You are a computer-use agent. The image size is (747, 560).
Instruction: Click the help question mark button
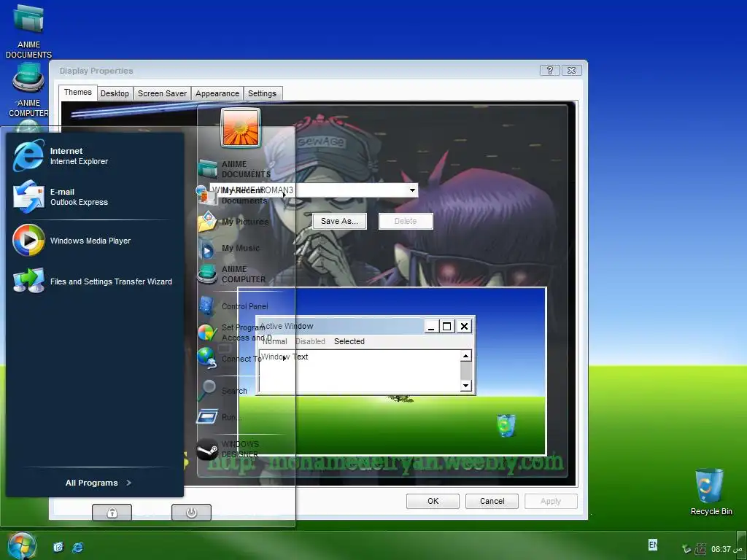[549, 71]
